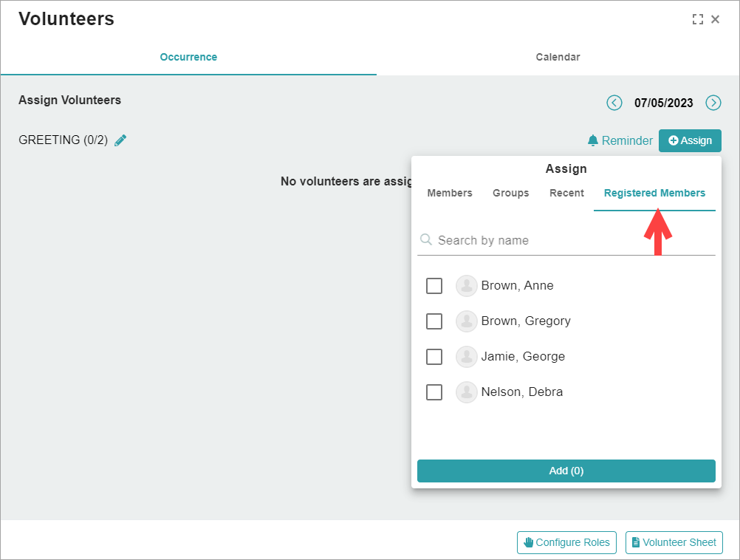Open George Jamie's avatar
The height and width of the screenshot is (560, 740).
(x=466, y=357)
